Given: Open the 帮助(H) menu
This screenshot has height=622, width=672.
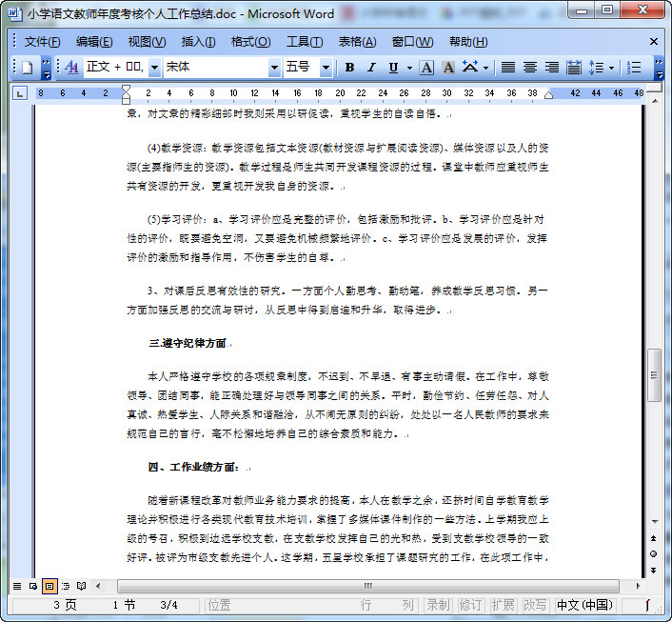Looking at the screenshot, I should click(468, 42).
